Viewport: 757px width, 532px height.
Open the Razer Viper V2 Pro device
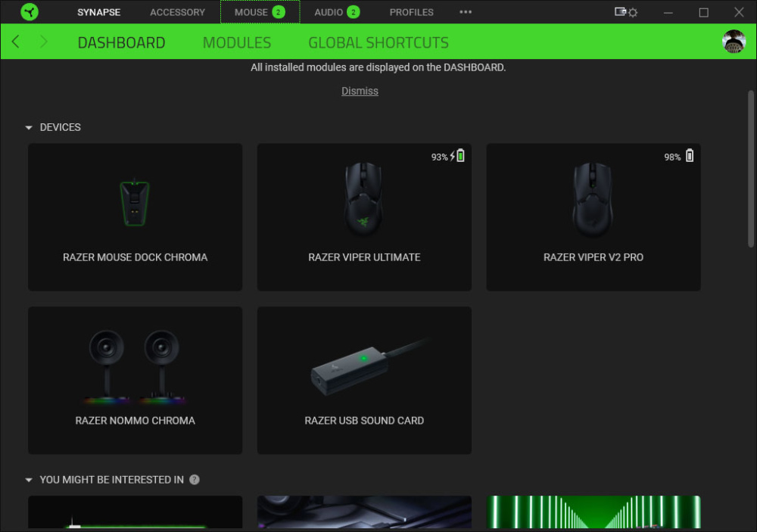click(593, 216)
